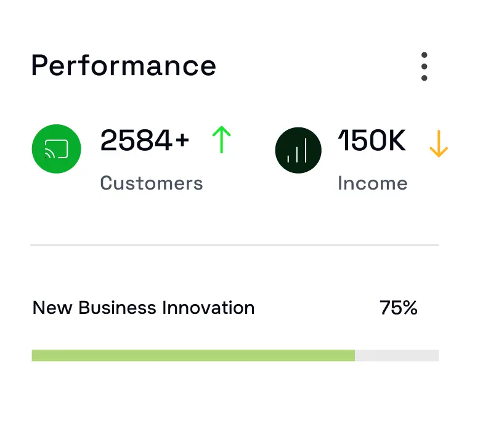Click the gray unfilled progress bar remainder
This screenshot has height=421, width=504.
tap(397, 355)
